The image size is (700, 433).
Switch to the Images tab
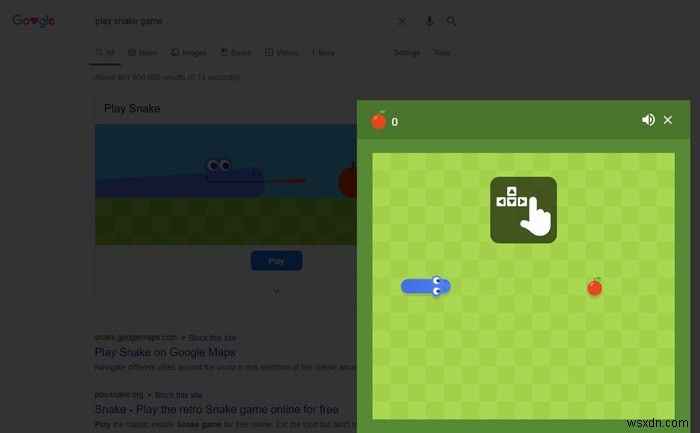pyautogui.click(x=188, y=53)
